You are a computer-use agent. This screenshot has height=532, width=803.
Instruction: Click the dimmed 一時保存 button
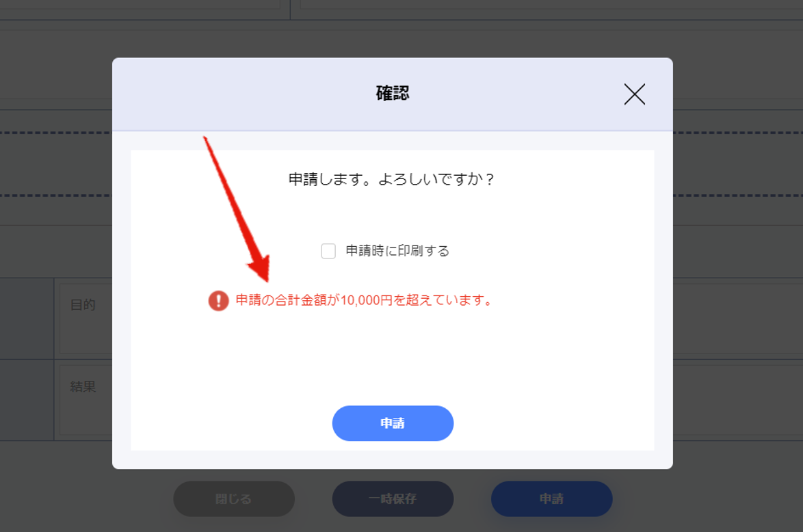(x=393, y=498)
